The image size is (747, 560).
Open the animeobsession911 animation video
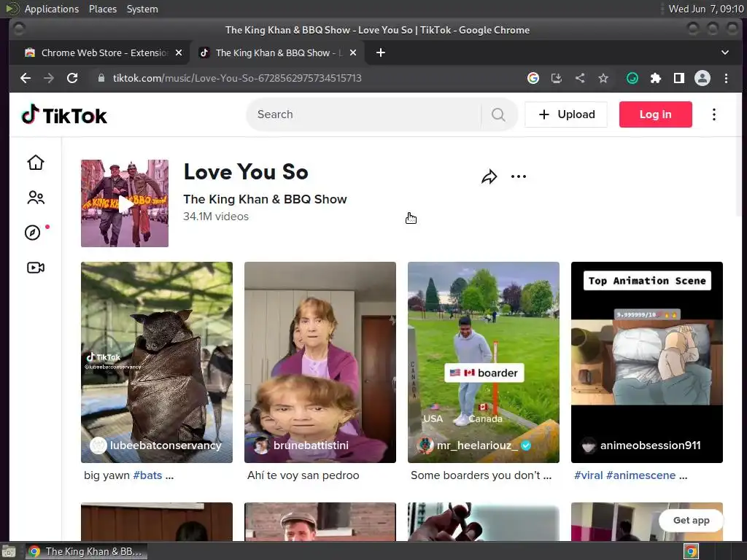pos(647,362)
